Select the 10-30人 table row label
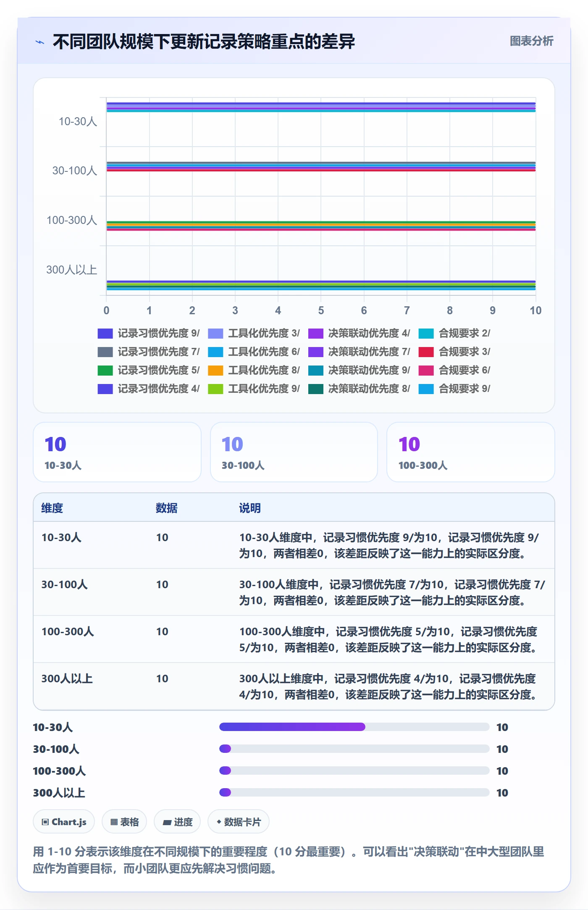588x910 pixels. [61, 538]
